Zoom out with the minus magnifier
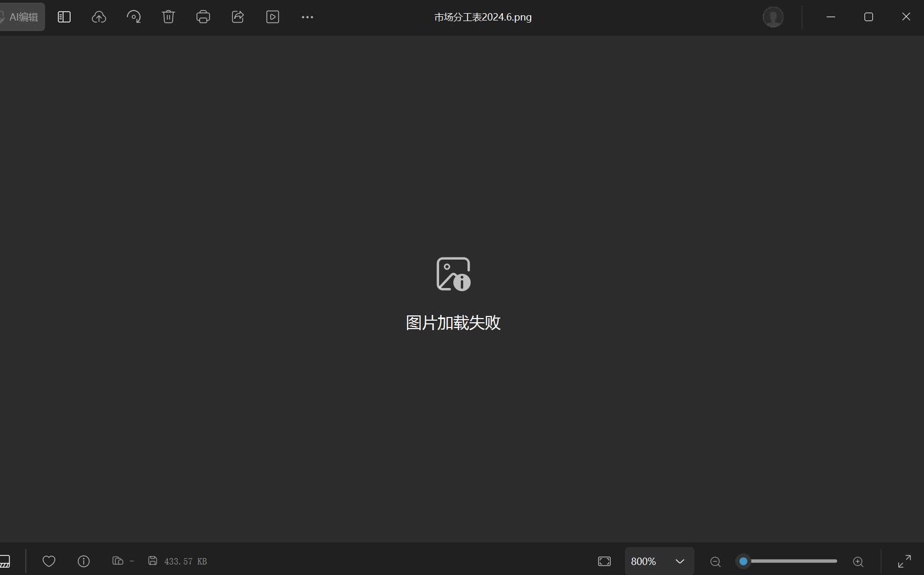 [x=716, y=561]
